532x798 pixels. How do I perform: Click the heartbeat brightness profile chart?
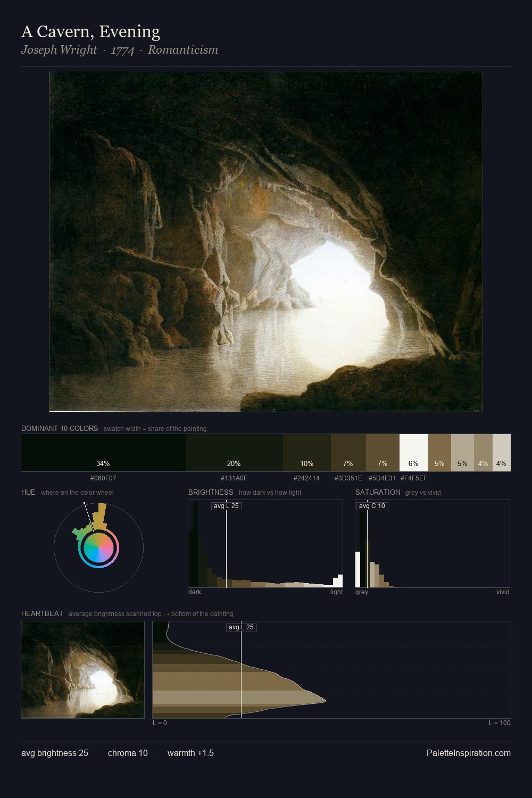click(x=331, y=670)
